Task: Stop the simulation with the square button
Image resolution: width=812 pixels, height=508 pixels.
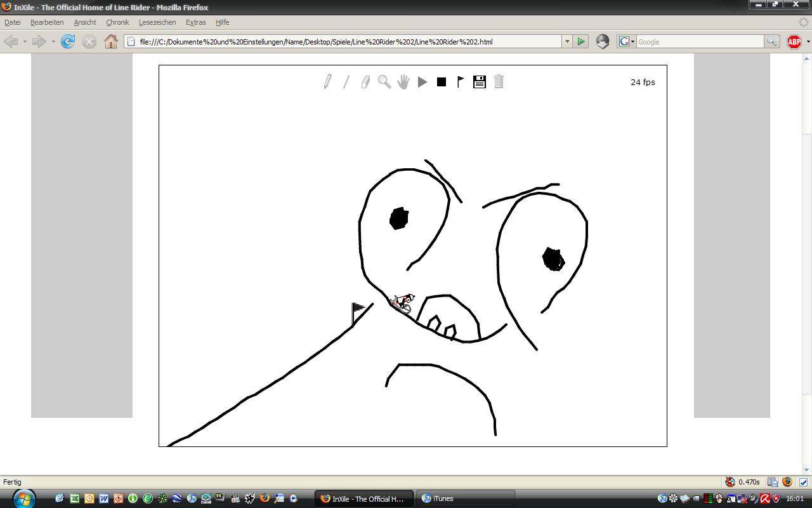Action: [x=442, y=82]
